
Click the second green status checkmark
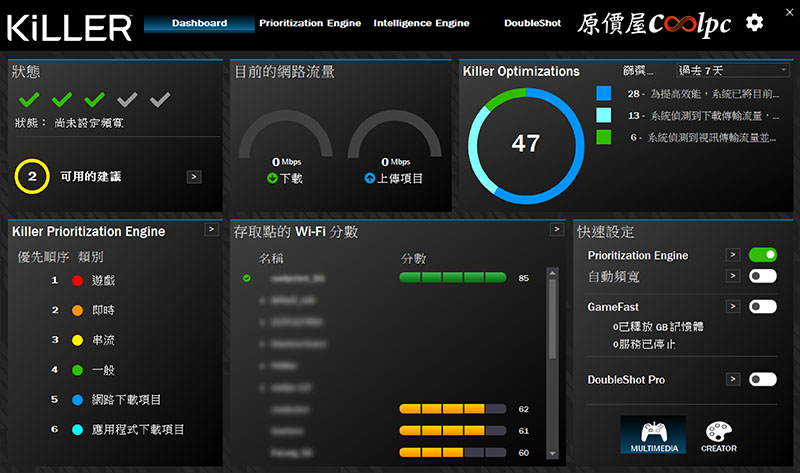[62, 99]
